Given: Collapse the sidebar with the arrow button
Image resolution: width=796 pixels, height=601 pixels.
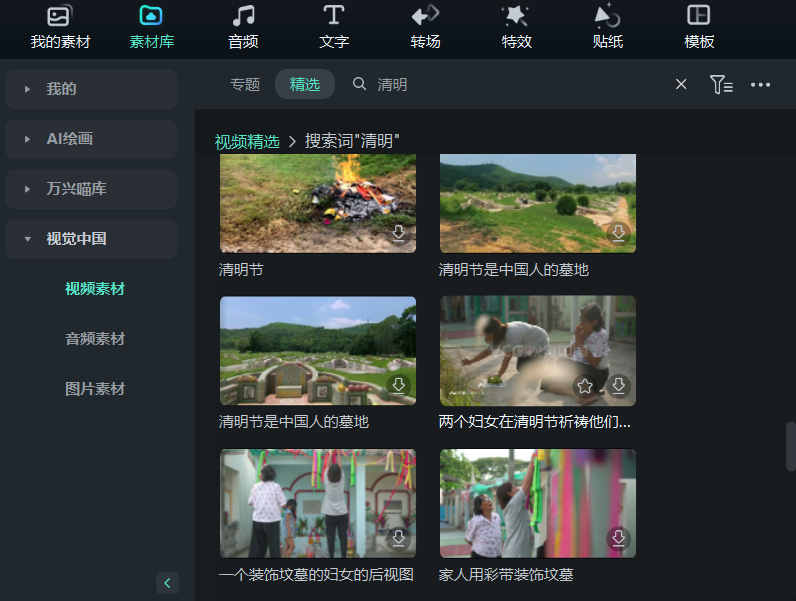Looking at the screenshot, I should [168, 582].
